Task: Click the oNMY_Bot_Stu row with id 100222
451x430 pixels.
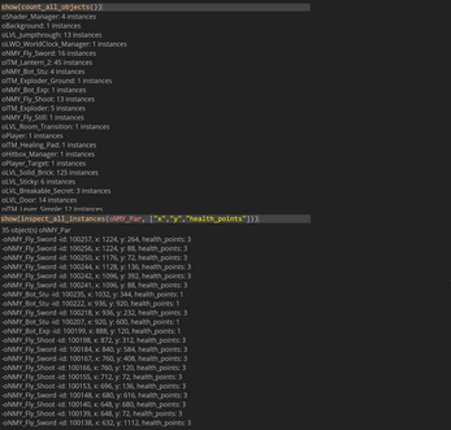Action: coord(90,304)
